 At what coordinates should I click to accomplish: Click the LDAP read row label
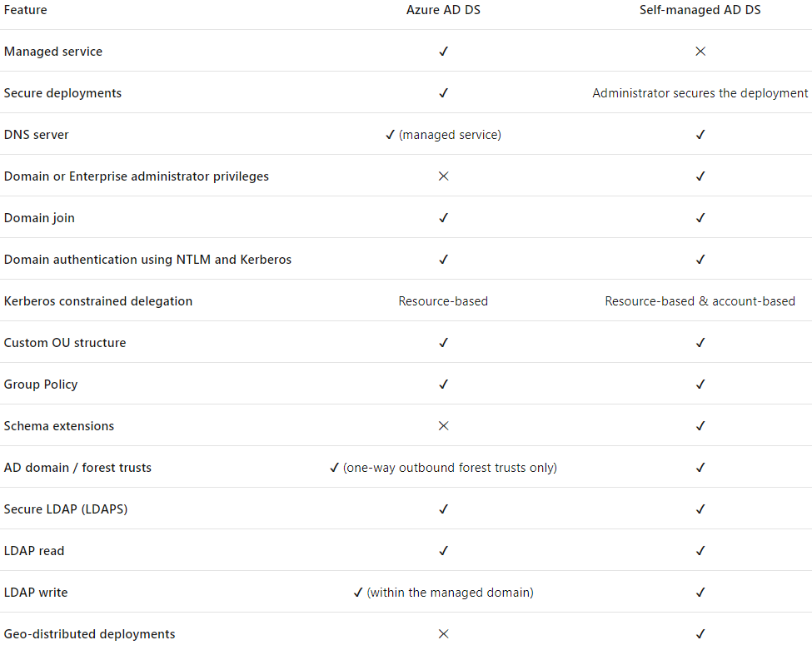(x=34, y=550)
